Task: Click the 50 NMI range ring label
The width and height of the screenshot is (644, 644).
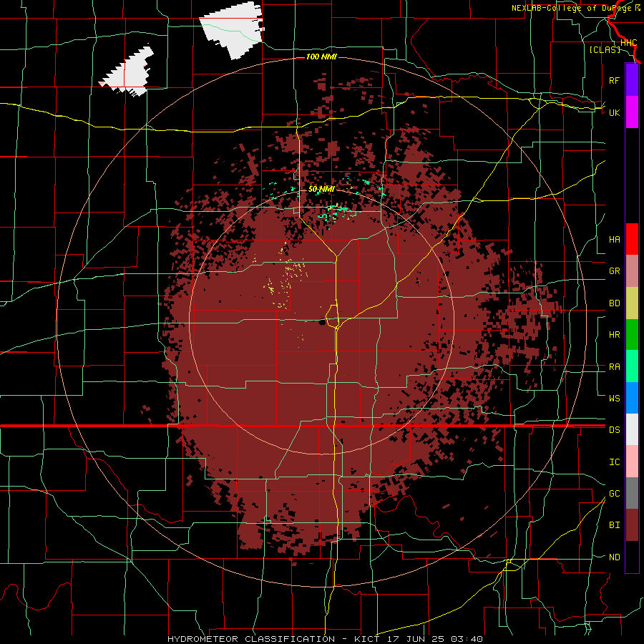Action: 321,190
